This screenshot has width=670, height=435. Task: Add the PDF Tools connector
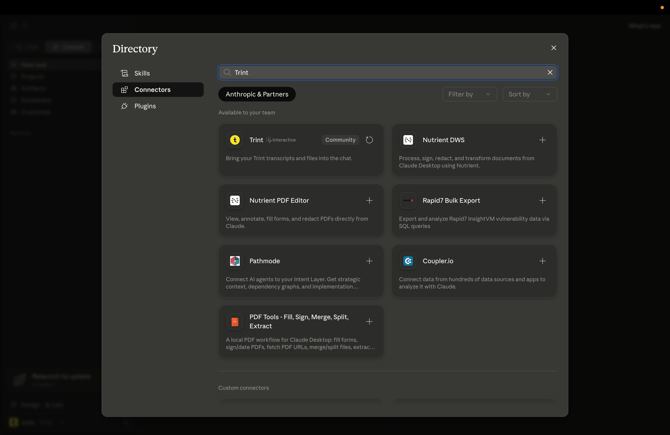[369, 321]
